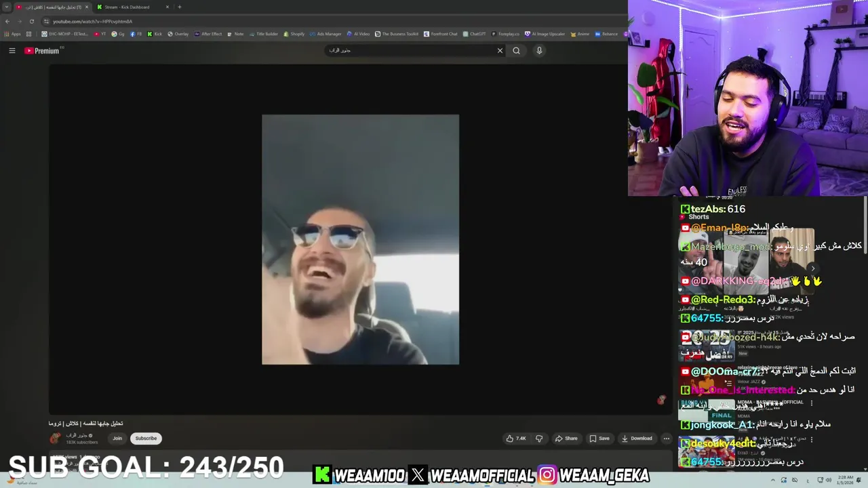Reload the page with refresh icon

point(31,21)
